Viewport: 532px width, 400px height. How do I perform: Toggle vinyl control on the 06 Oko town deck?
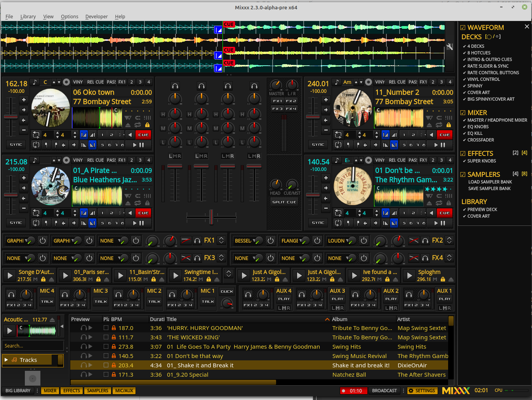coord(78,82)
